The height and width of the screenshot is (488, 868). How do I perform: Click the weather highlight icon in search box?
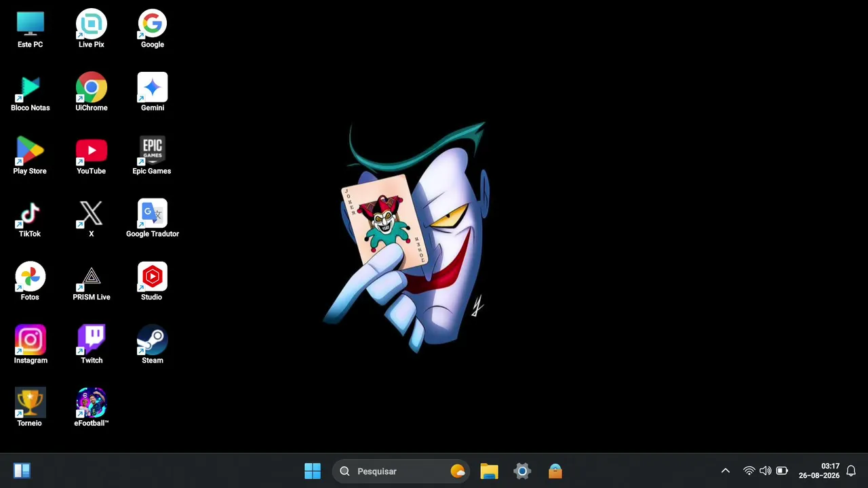[458, 471]
